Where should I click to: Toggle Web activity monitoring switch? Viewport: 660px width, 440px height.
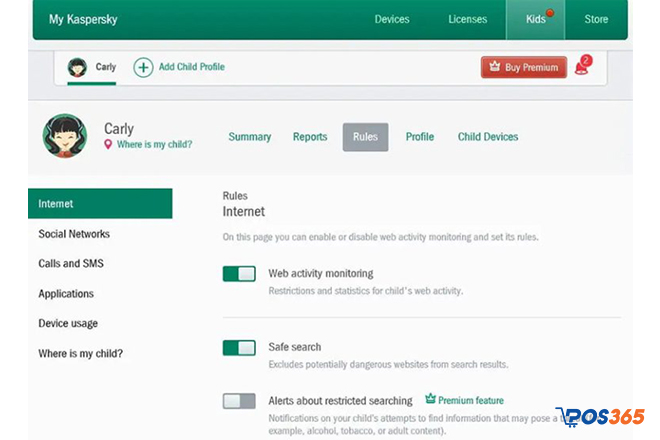click(239, 274)
